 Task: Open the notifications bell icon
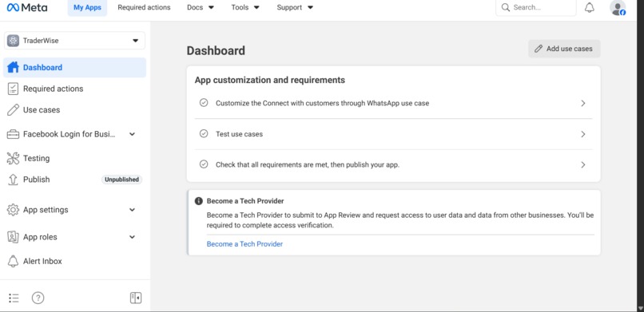click(590, 7)
